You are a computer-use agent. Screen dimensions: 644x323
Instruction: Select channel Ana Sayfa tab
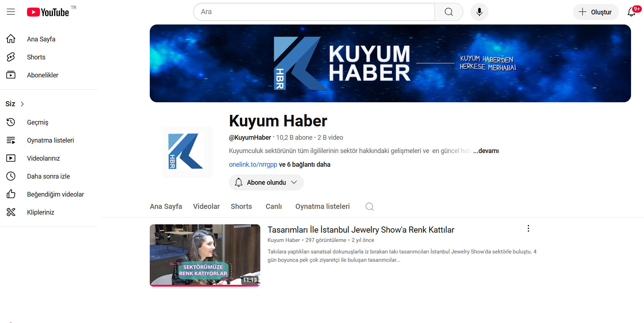click(166, 206)
